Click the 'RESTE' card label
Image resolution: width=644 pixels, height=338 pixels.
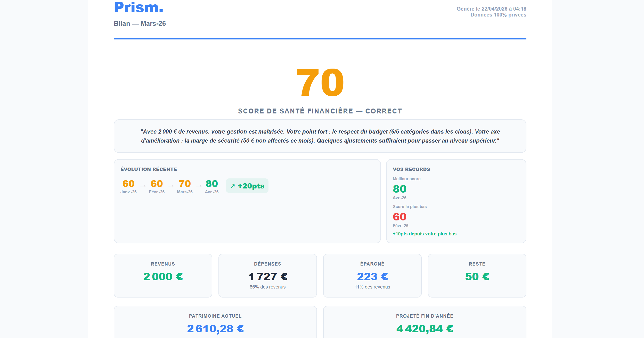tap(477, 264)
